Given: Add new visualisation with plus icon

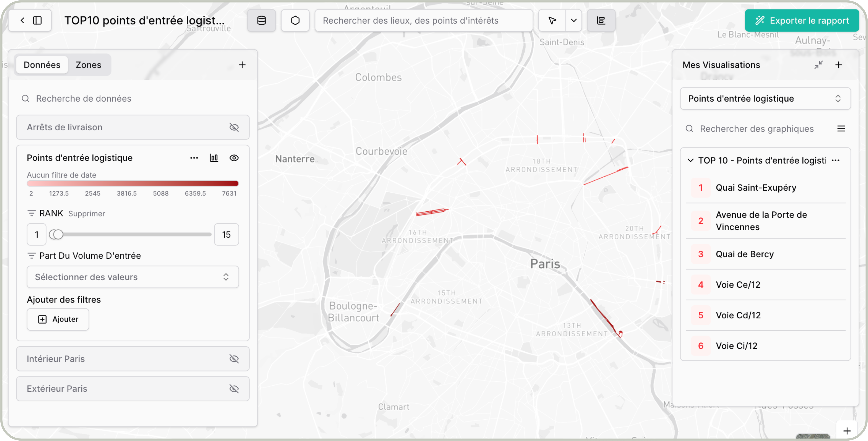Looking at the screenshot, I should 839,65.
